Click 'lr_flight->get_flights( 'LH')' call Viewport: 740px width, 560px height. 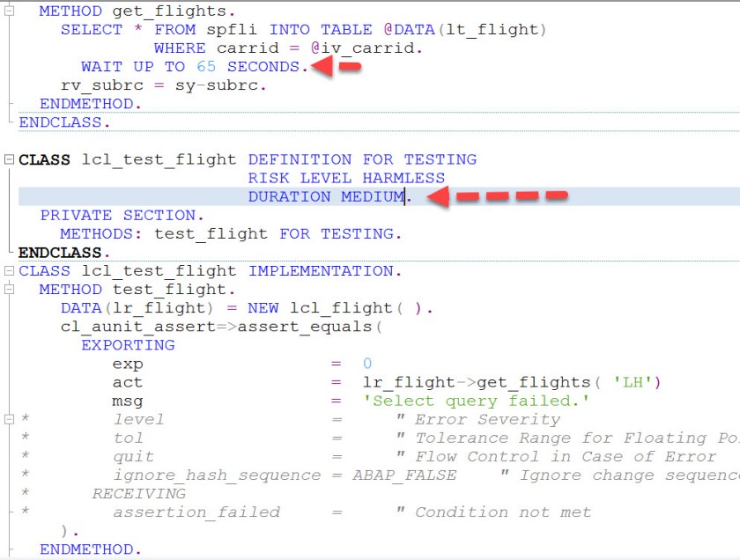pos(512,382)
